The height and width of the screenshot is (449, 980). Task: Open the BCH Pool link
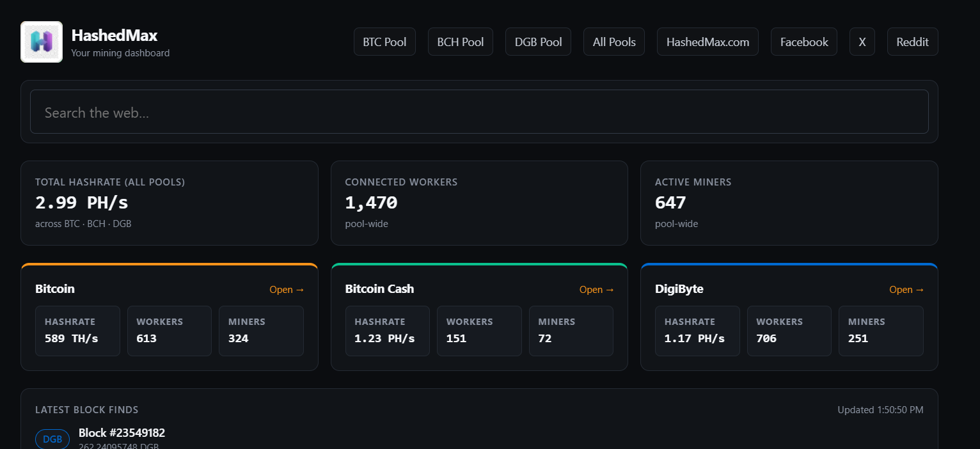(x=461, y=42)
